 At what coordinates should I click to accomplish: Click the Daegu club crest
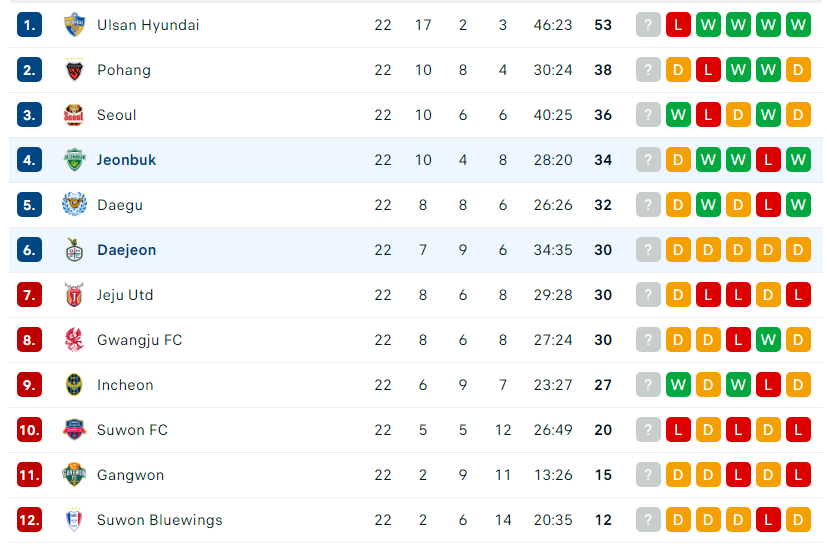(74, 205)
